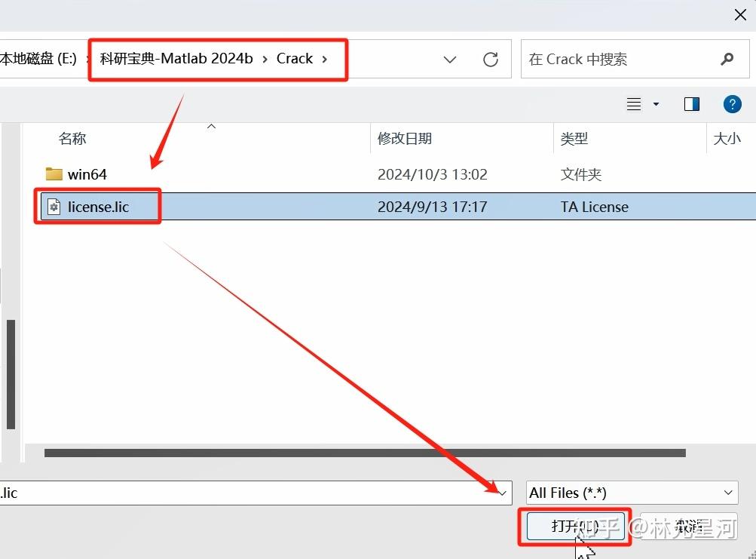Open the All Files (*.*) file type dropdown
This screenshot has height=559, width=756.
(632, 493)
